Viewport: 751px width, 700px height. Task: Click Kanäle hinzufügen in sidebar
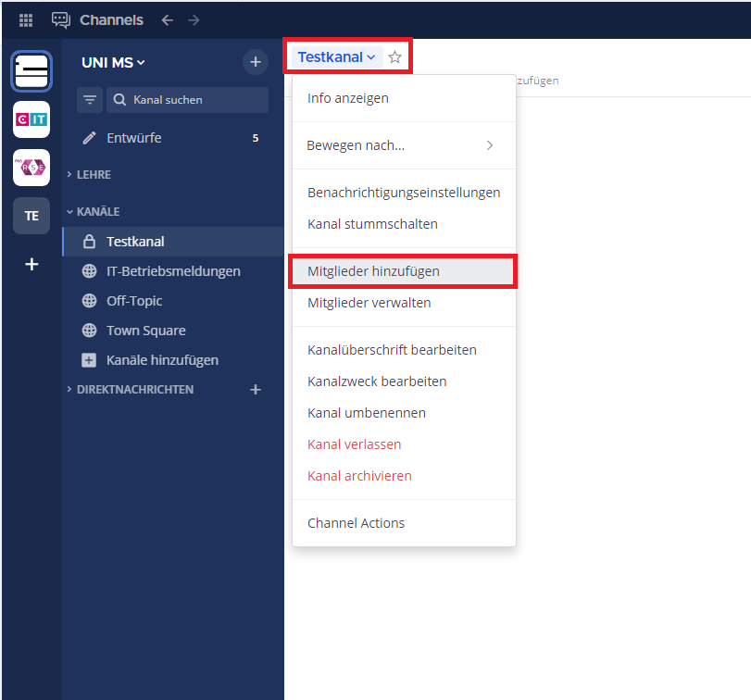162,360
